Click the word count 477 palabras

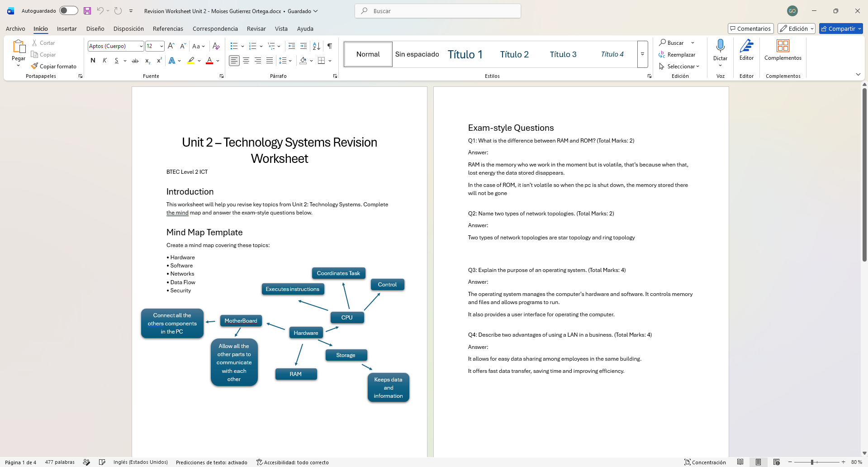pyautogui.click(x=60, y=462)
